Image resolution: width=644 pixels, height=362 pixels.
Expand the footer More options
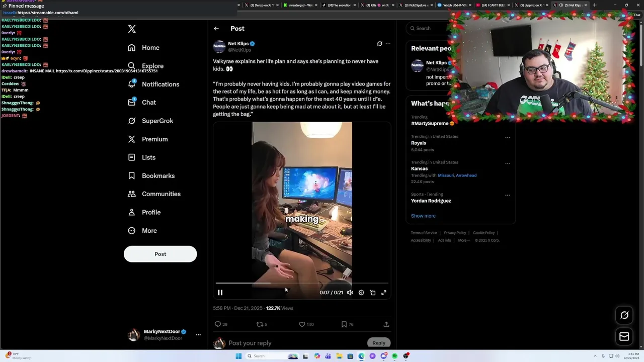click(464, 240)
